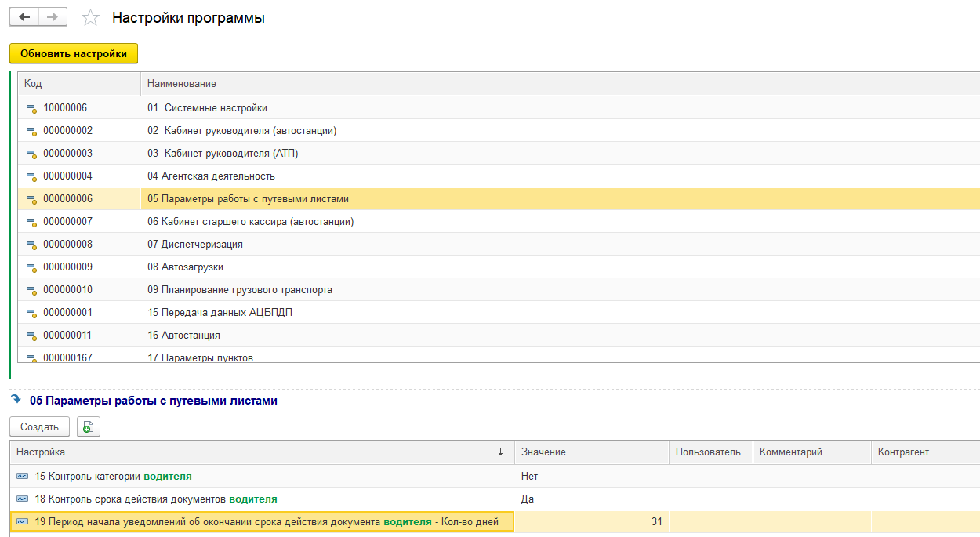Screen dimensions: 980x537
Task: Click the row icon for code 10000006
Action: [x=31, y=108]
